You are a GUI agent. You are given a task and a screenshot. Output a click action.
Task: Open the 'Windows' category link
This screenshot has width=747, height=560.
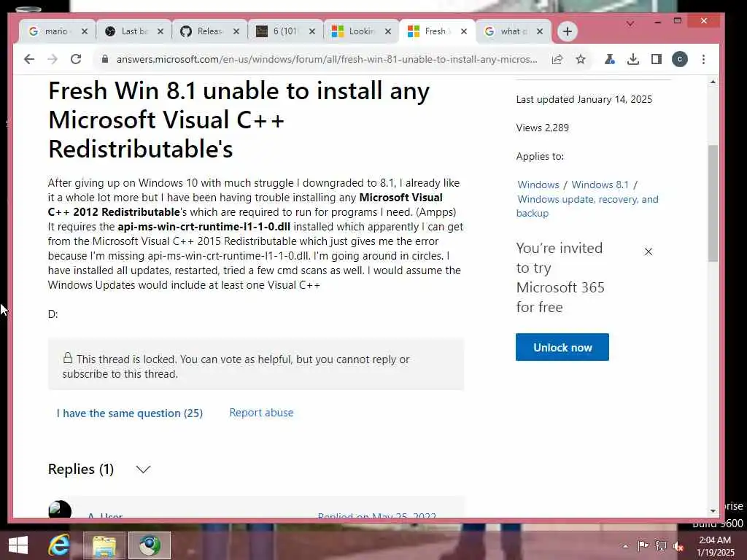tap(538, 184)
